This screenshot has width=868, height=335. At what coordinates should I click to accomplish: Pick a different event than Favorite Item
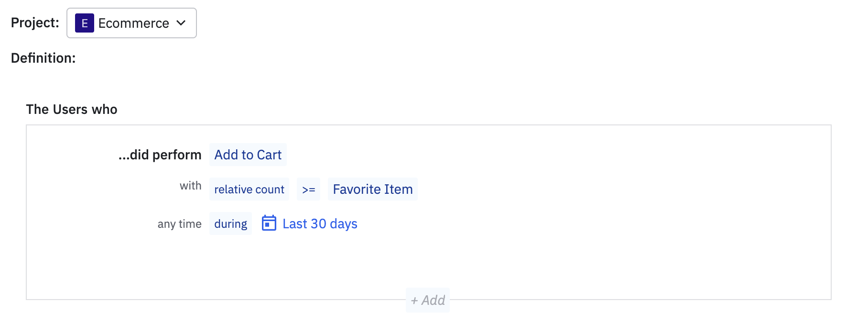point(372,189)
